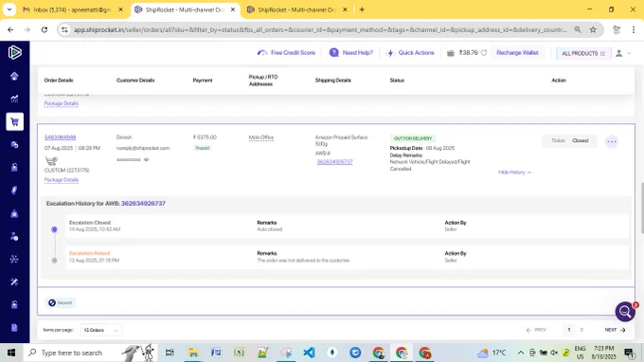
Task: Open the customers sidebar icon
Action: 14,236
